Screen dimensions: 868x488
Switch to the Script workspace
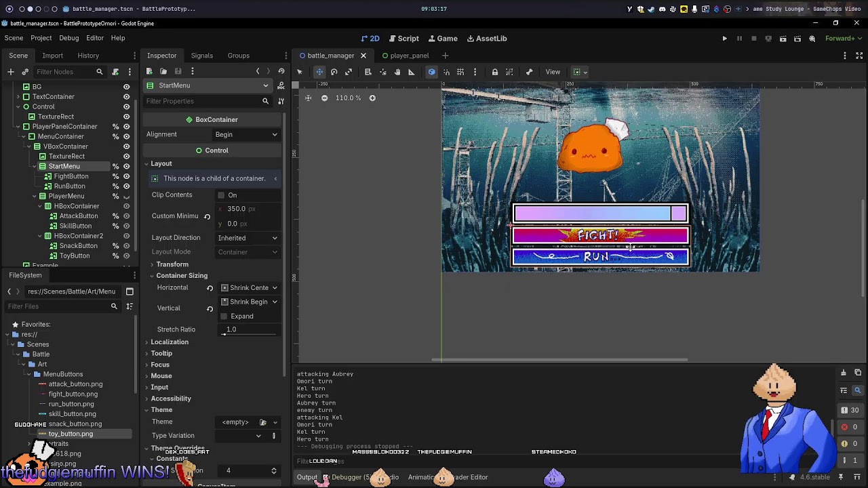click(x=403, y=39)
